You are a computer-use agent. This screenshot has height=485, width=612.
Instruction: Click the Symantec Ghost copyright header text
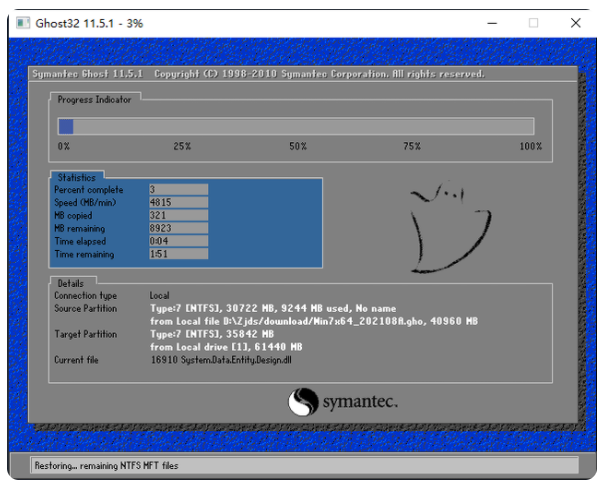click(260, 74)
